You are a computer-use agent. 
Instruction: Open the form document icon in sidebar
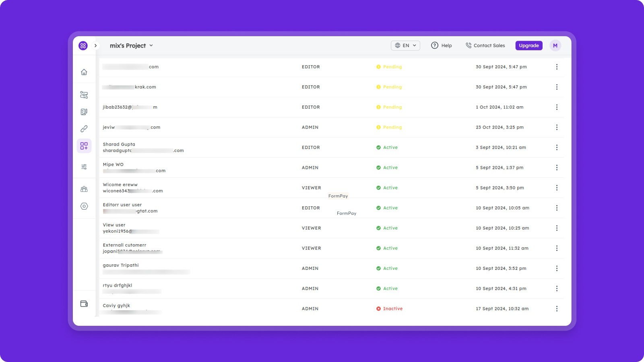[x=84, y=112]
